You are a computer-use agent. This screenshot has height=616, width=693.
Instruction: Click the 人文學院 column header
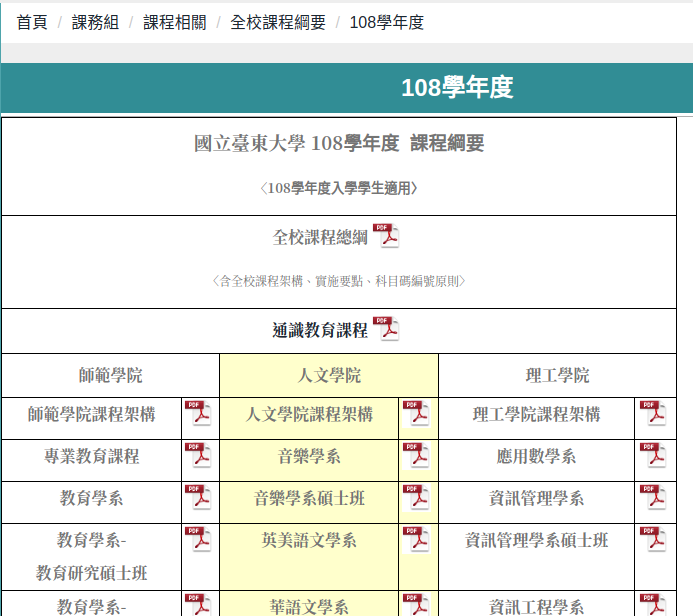pyautogui.click(x=329, y=375)
